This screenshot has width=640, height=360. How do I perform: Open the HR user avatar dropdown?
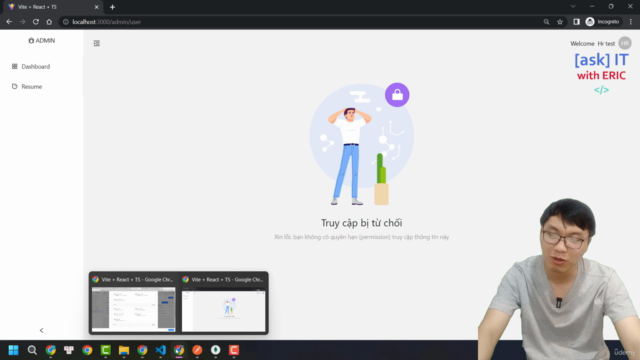624,43
